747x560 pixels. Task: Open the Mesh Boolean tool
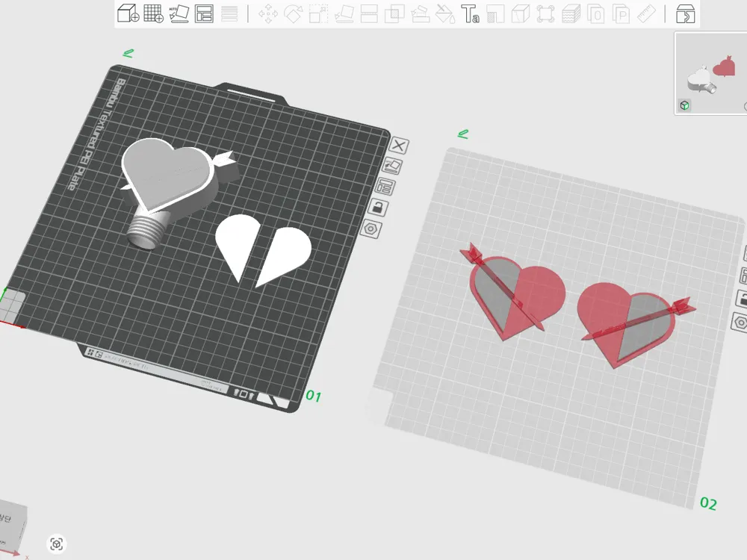tap(394, 13)
